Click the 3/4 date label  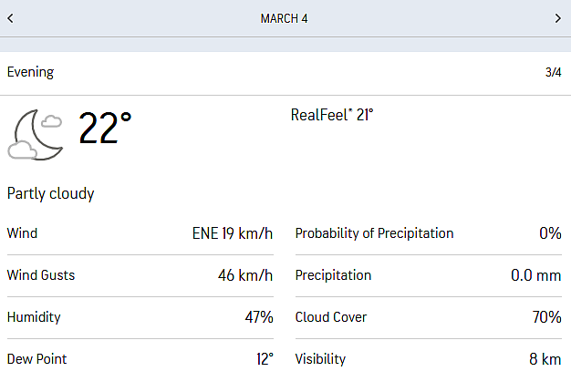[x=553, y=72]
